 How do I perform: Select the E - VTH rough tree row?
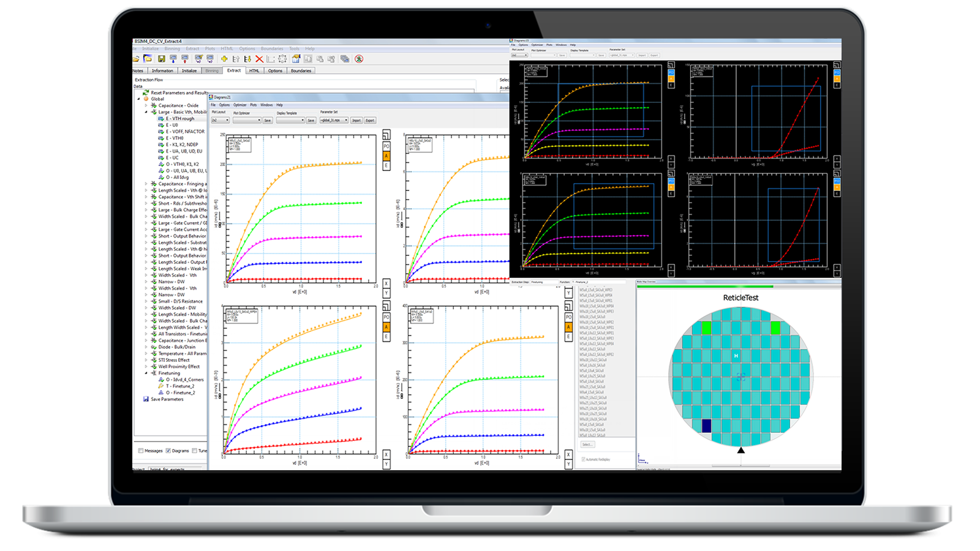[181, 118]
